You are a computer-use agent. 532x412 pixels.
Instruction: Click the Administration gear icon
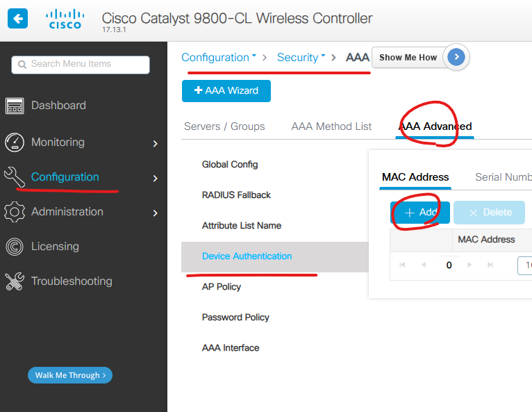coord(15,212)
